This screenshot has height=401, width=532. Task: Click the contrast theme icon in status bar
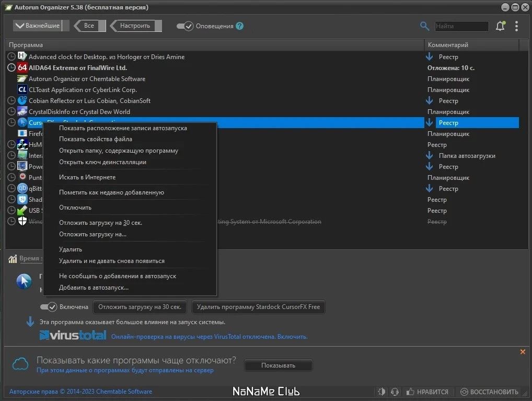381,392
